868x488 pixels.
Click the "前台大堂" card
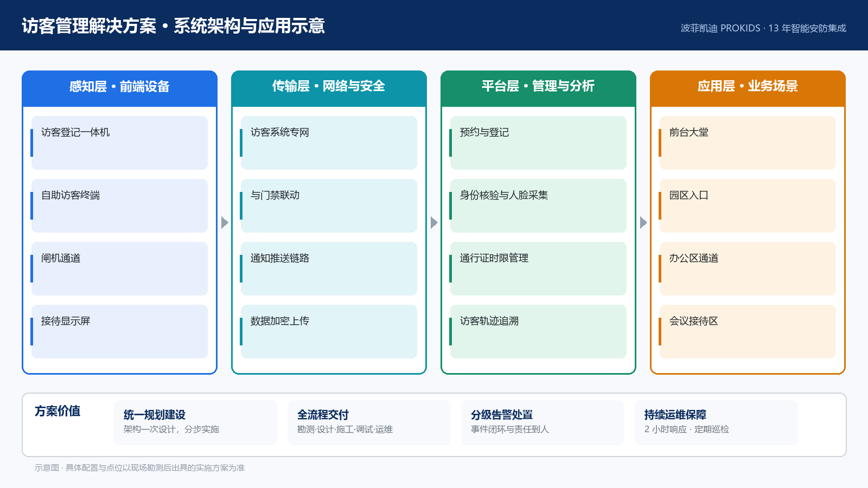click(748, 143)
